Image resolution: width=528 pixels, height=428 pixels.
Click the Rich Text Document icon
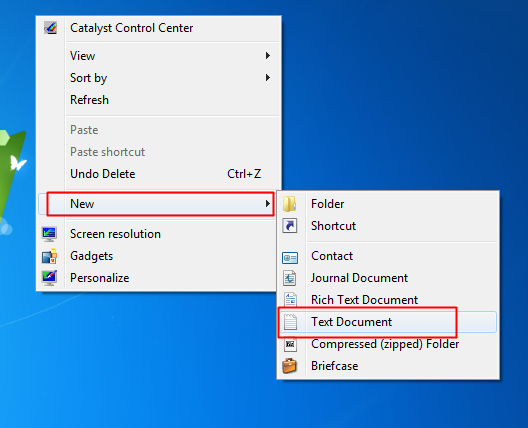290,299
